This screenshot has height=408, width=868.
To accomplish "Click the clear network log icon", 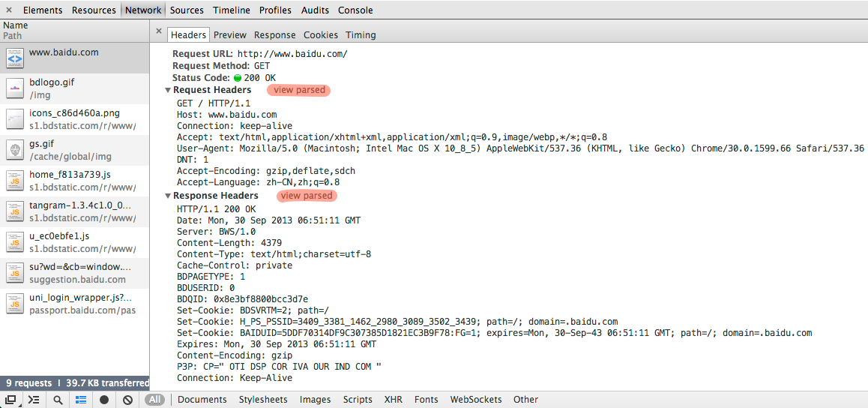I will click(127, 400).
